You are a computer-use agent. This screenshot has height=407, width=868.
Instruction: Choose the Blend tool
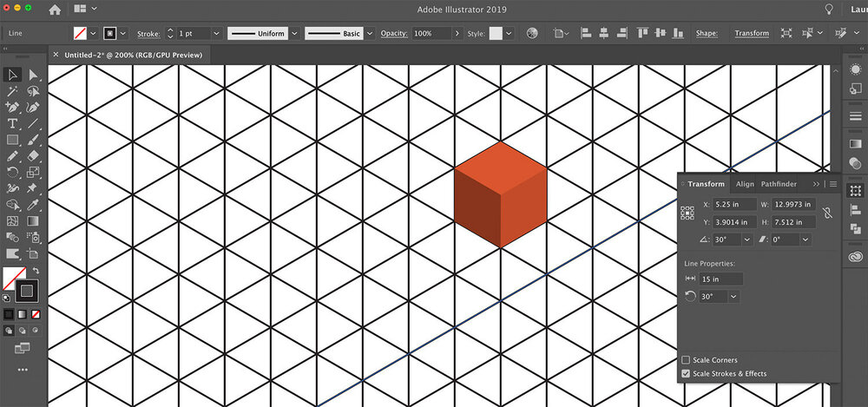pyautogui.click(x=13, y=238)
